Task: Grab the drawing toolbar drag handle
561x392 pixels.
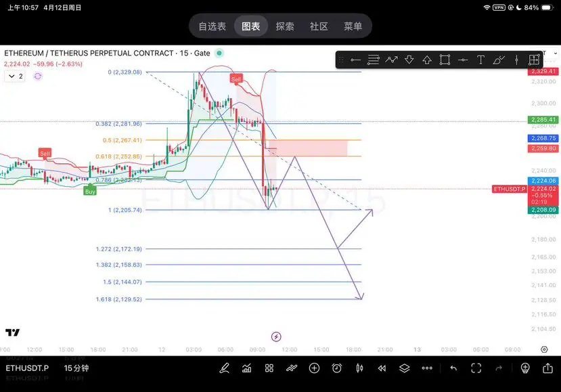Action: coord(341,60)
